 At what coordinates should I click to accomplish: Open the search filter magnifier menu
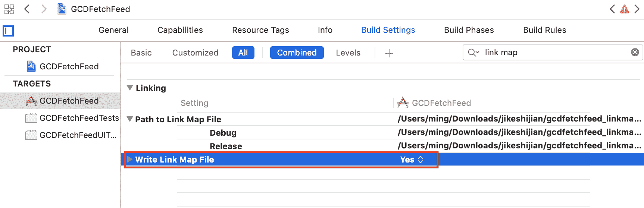[x=473, y=53]
